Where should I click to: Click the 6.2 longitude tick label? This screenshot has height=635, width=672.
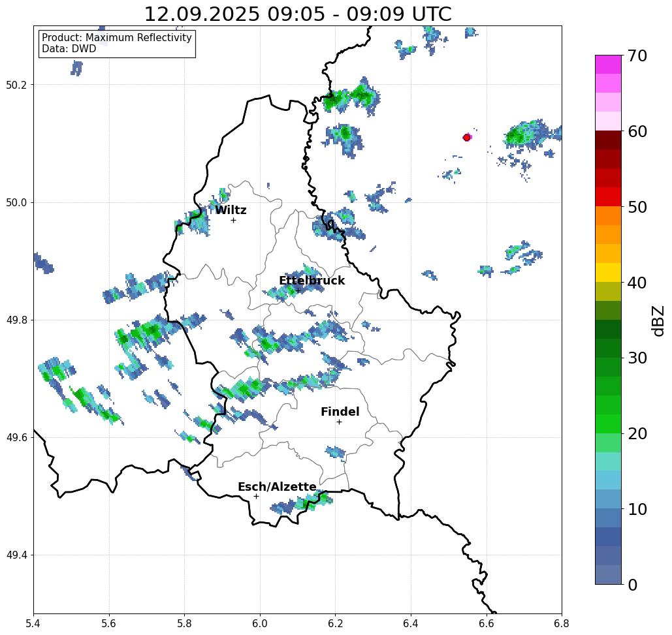(x=335, y=623)
